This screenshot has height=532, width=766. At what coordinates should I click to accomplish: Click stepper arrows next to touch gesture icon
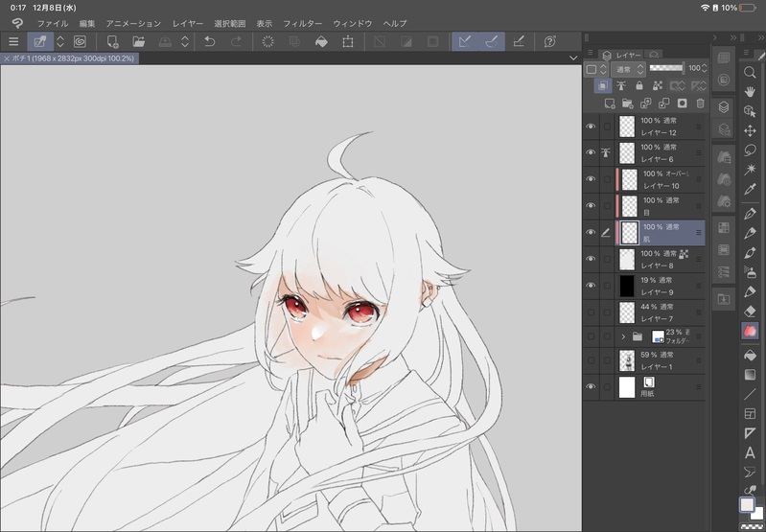pyautogui.click(x=60, y=42)
